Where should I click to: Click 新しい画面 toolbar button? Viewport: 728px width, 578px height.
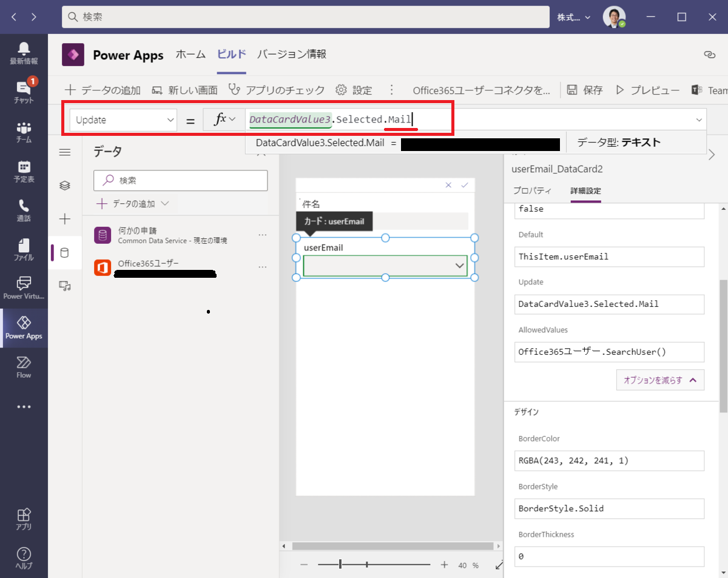point(184,90)
